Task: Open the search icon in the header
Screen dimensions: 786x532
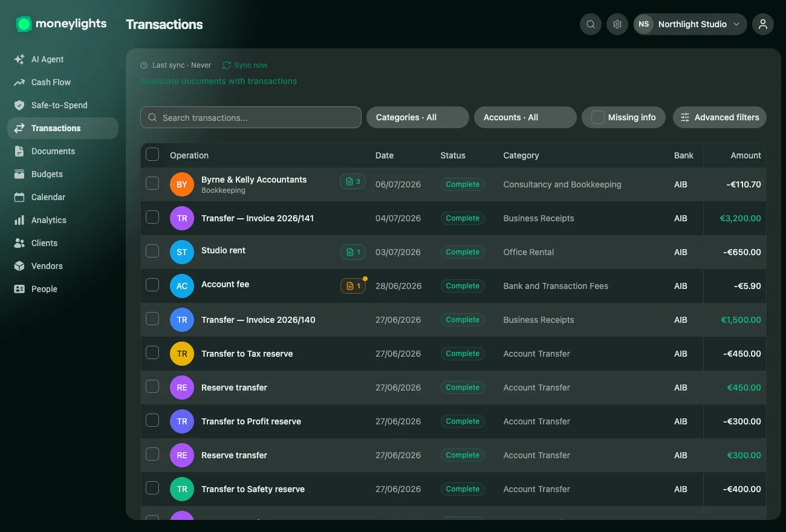Action: click(591, 24)
